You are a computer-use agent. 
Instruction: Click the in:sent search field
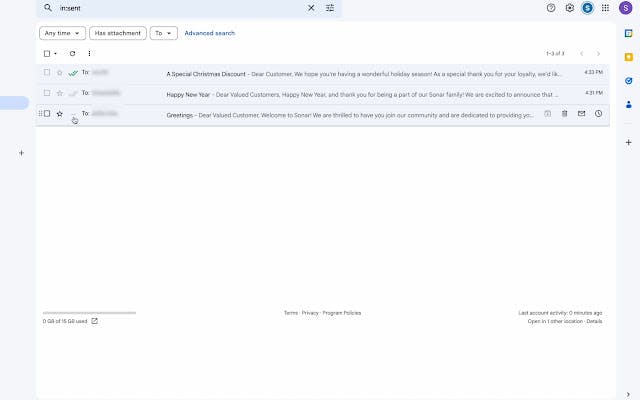click(180, 8)
